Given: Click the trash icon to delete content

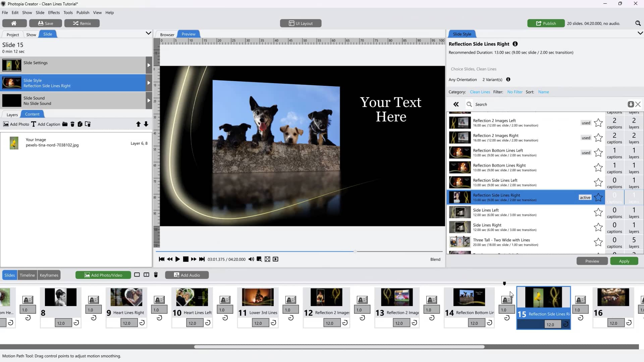Looking at the screenshot, I should click(x=73, y=124).
